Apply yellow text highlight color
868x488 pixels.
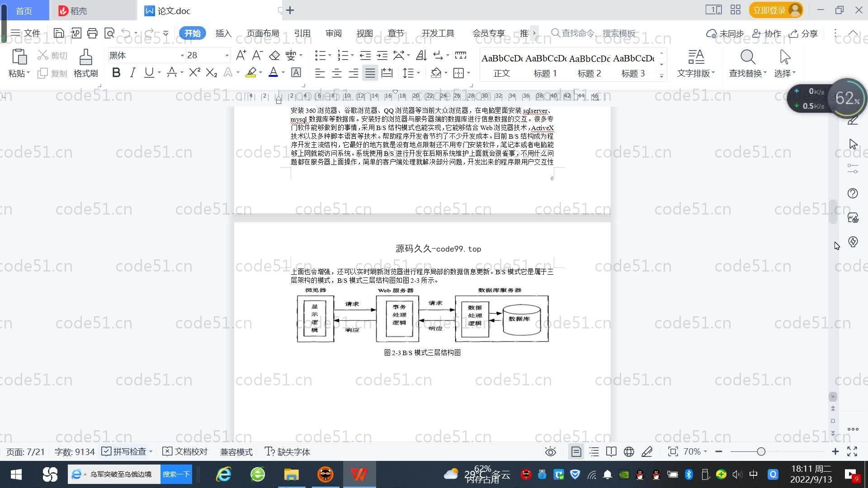point(250,72)
